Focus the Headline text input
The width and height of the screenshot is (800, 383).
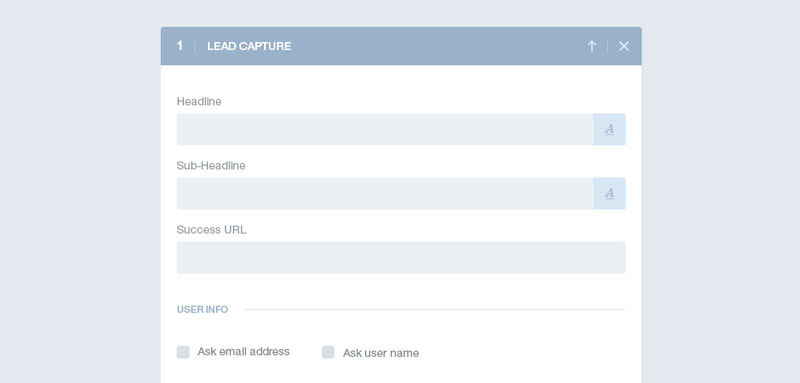[x=385, y=129]
